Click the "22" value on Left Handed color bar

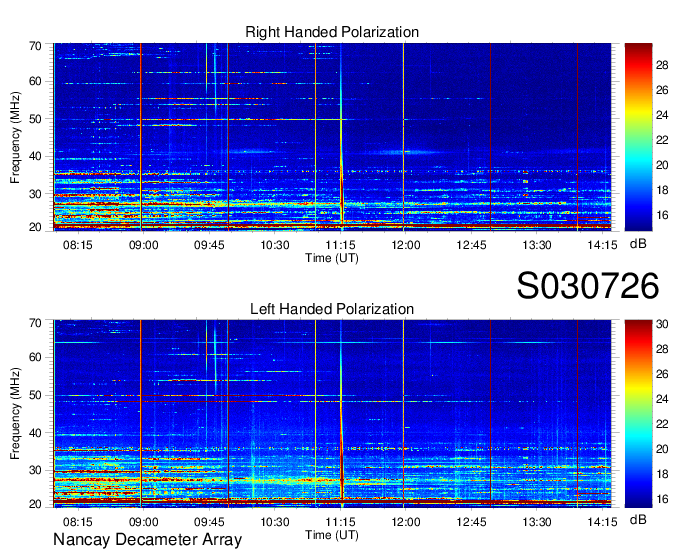tap(662, 424)
